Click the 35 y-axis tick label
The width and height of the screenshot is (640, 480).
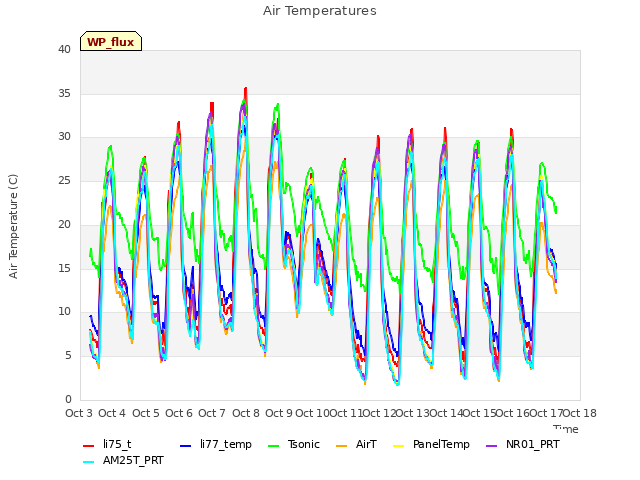pyautogui.click(x=64, y=93)
